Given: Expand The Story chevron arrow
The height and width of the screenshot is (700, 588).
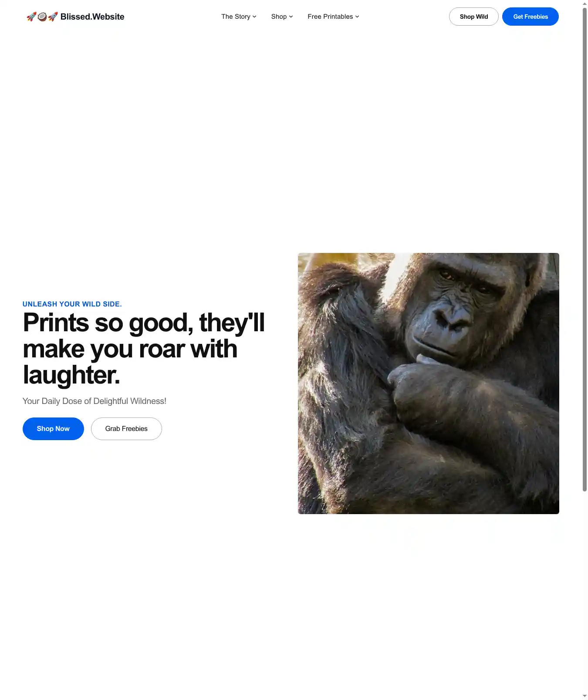Looking at the screenshot, I should [254, 17].
